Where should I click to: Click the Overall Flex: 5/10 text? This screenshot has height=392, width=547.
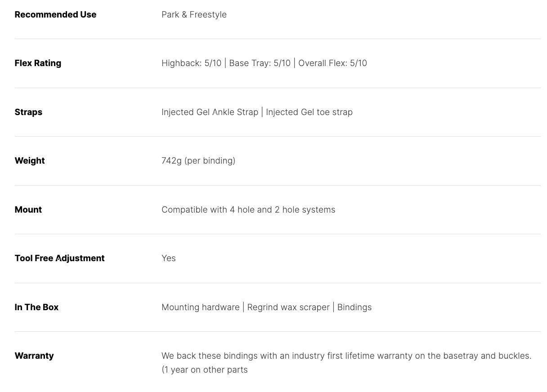332,63
